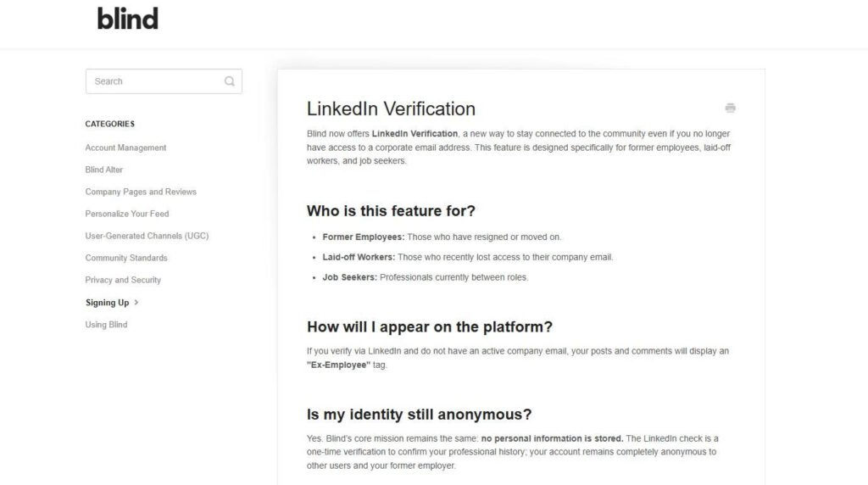868x485 pixels.
Task: Click the LinkedIn Verification article title
Action: click(x=391, y=109)
